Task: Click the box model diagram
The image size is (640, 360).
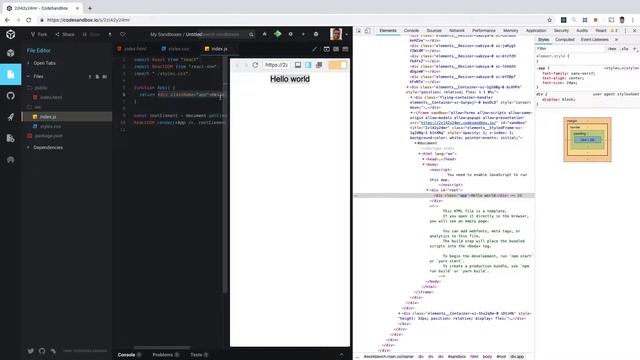Action: point(587,140)
